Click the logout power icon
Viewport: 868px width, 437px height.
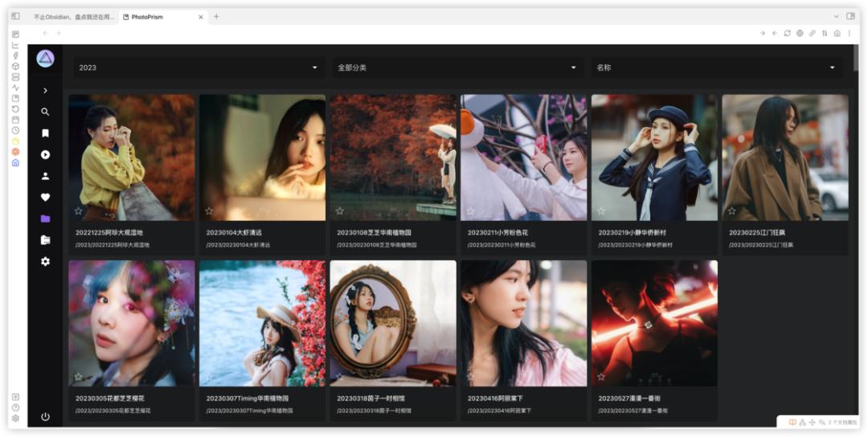pyautogui.click(x=45, y=417)
